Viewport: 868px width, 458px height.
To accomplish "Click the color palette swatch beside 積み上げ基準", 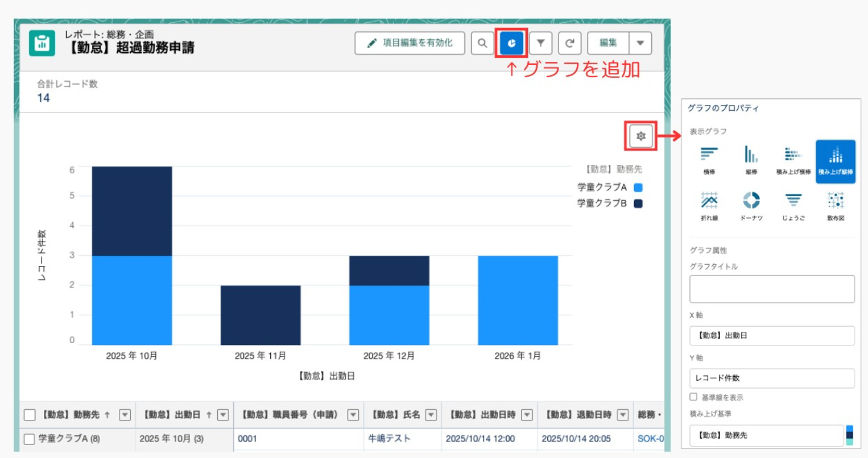I will pyautogui.click(x=850, y=435).
